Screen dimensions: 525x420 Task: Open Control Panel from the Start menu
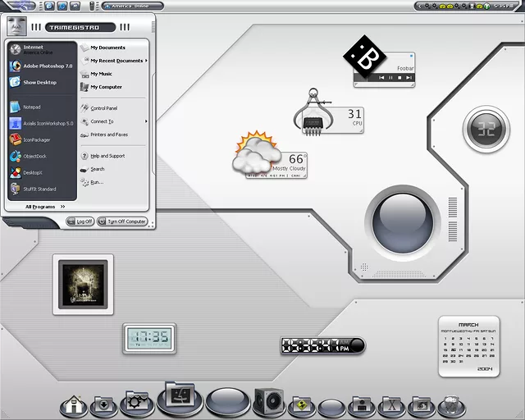[103, 108]
